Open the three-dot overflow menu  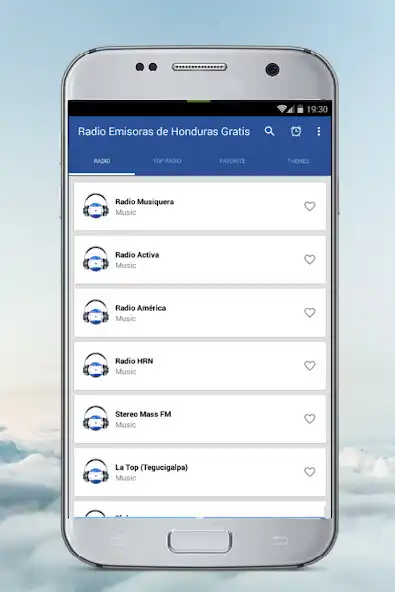319,131
